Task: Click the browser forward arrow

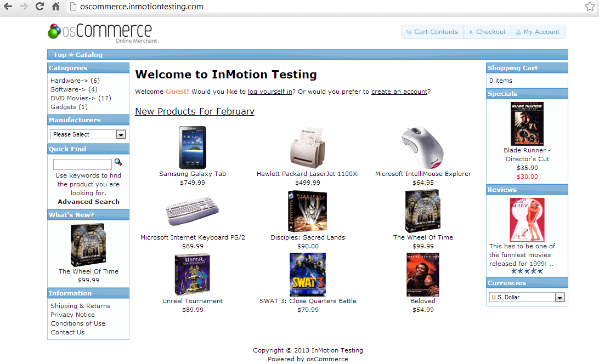Action: point(24,7)
